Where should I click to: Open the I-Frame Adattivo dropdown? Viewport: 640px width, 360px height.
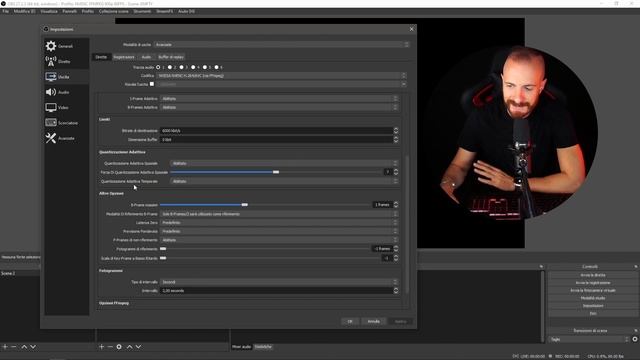(x=279, y=99)
